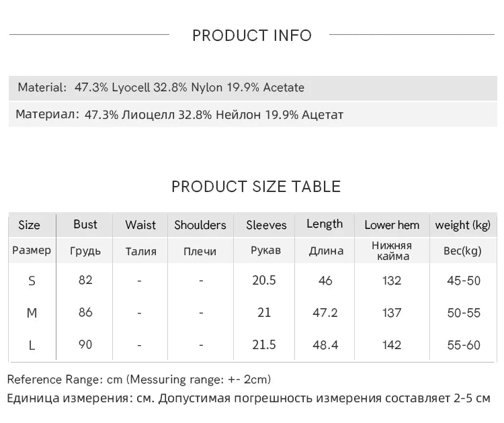Select the Bust column header

tap(85, 224)
